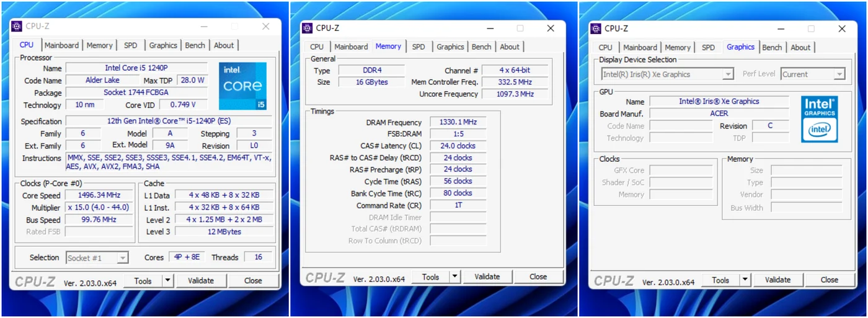Click CPU-Z app icon in Memory window title bar
The height and width of the screenshot is (318, 868).
[307, 28]
